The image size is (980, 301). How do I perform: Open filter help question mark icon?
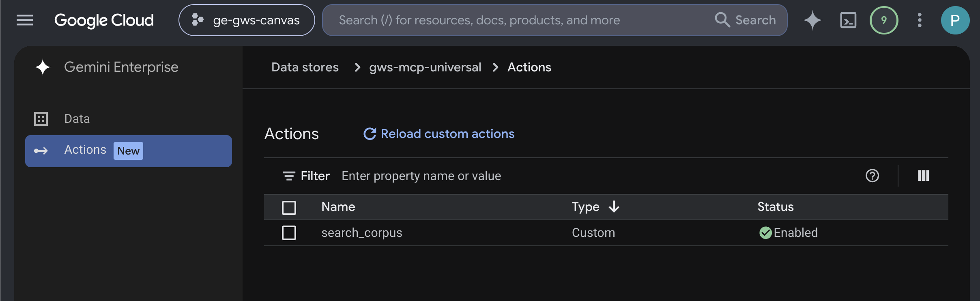coord(872,176)
